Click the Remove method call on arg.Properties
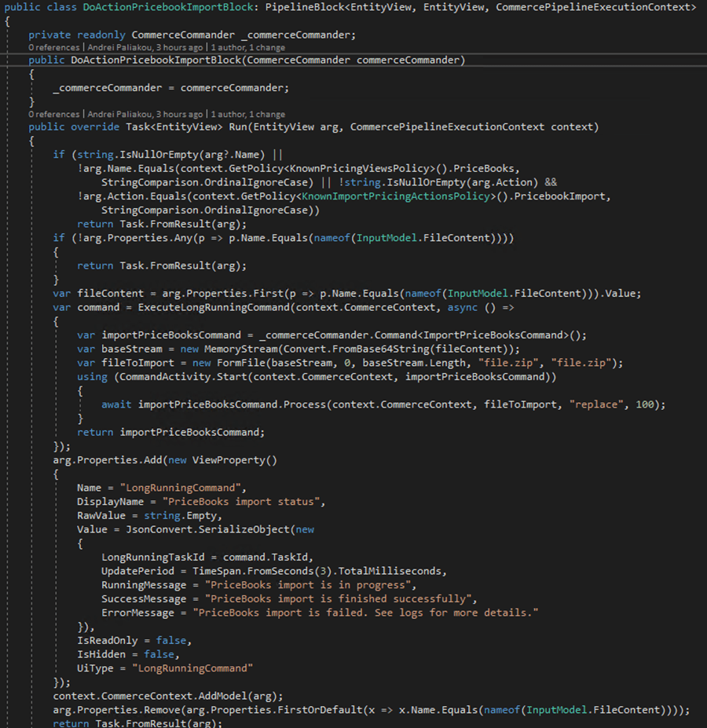The height and width of the screenshot is (728, 707). [162, 711]
